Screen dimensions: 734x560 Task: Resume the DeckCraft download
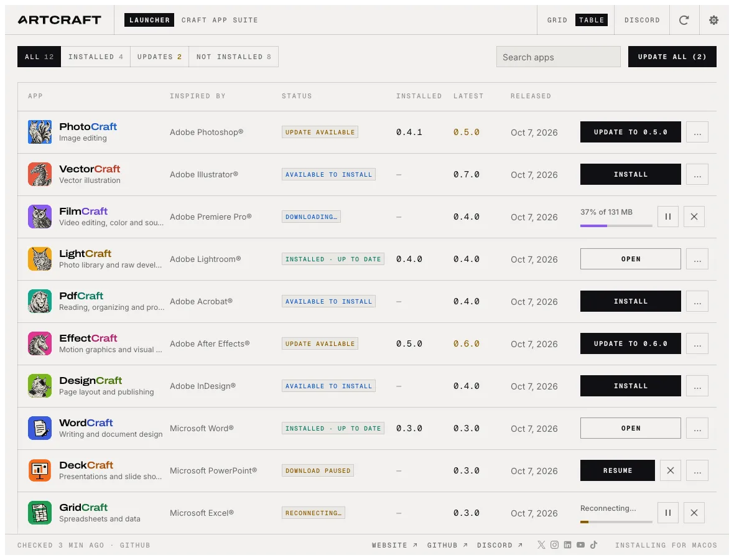point(618,470)
